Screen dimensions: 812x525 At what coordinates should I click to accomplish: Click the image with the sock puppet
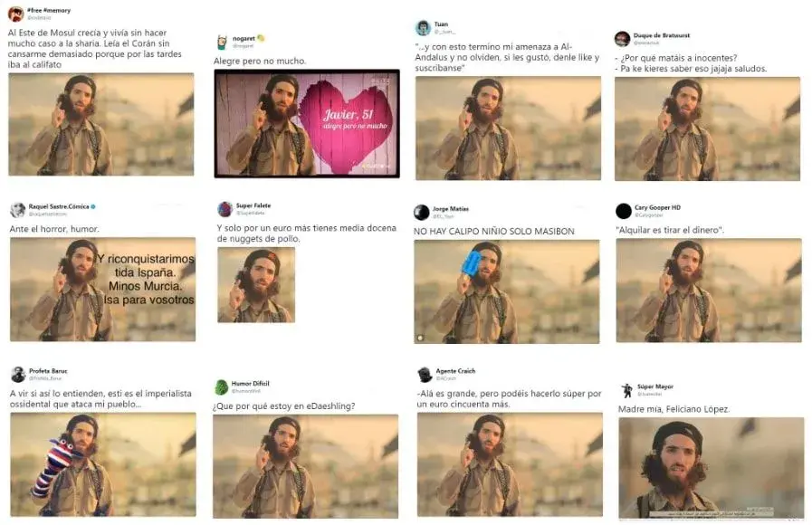tap(102, 464)
